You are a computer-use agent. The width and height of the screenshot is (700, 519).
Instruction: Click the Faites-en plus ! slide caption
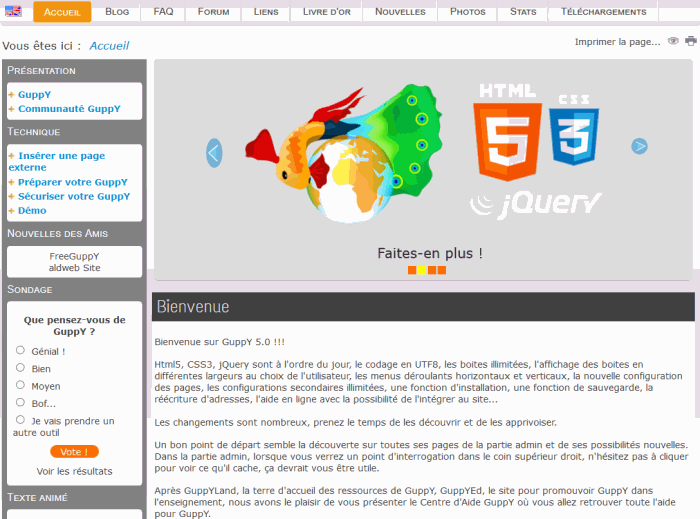tap(430, 253)
